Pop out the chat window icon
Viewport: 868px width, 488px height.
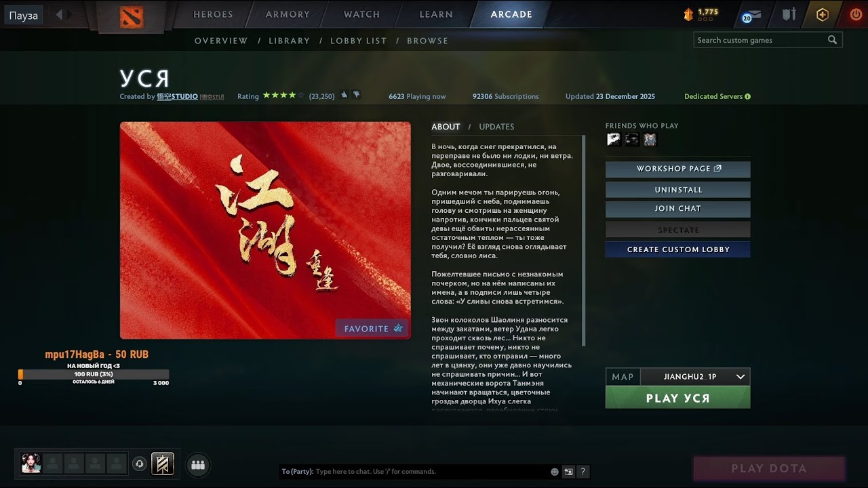tap(568, 472)
